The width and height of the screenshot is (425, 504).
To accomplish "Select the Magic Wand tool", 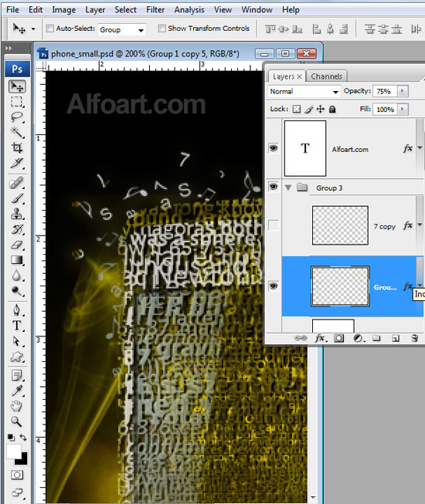I will point(16,132).
